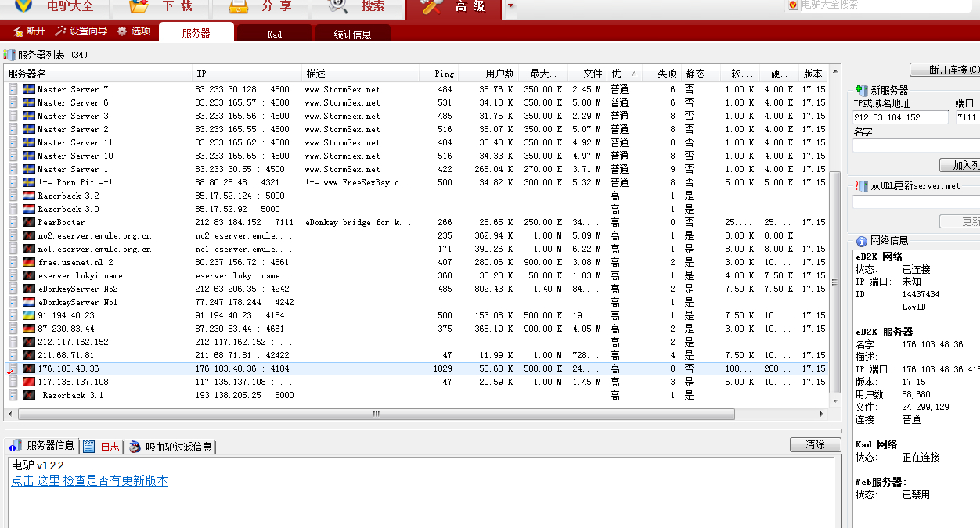The image size is (980, 528).
Task: Sort by IP column header
Action: pyautogui.click(x=248, y=74)
